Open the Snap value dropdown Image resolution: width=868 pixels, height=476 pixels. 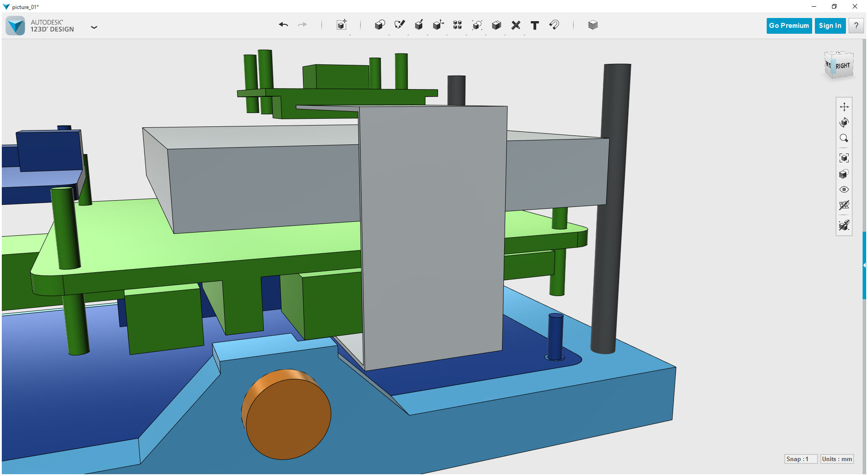click(801, 459)
